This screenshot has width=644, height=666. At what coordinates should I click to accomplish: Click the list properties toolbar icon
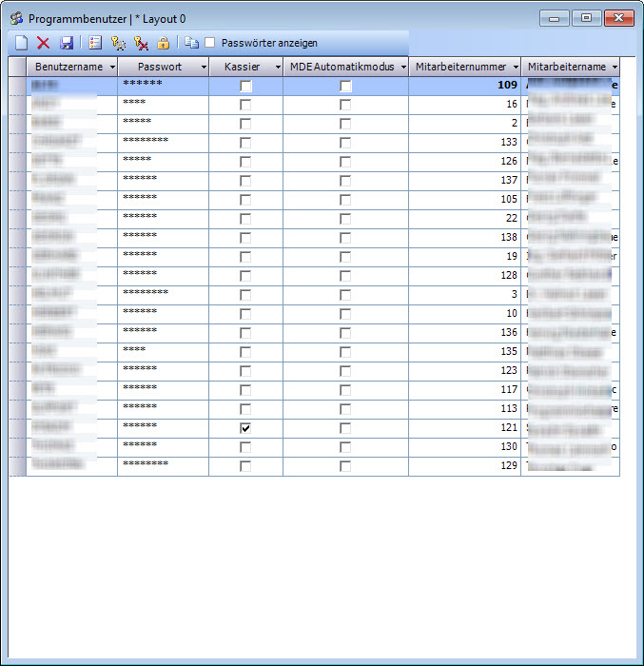[x=95, y=43]
